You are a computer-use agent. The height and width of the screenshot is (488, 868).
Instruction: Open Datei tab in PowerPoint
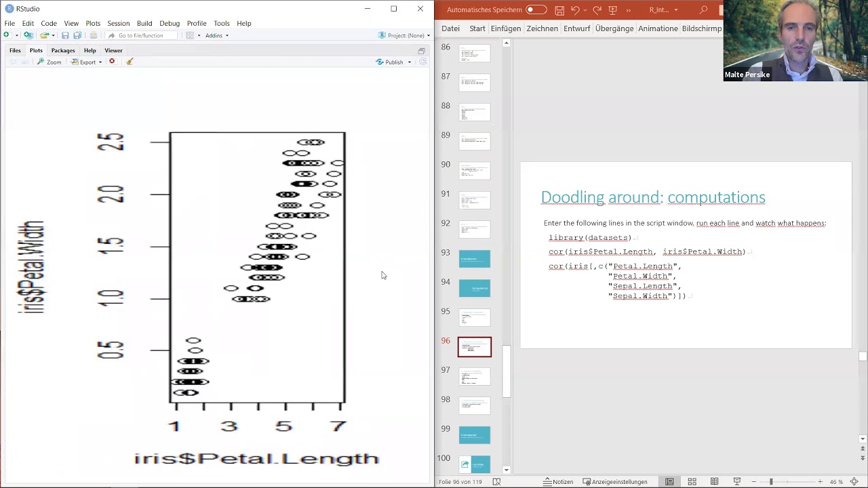click(x=450, y=28)
